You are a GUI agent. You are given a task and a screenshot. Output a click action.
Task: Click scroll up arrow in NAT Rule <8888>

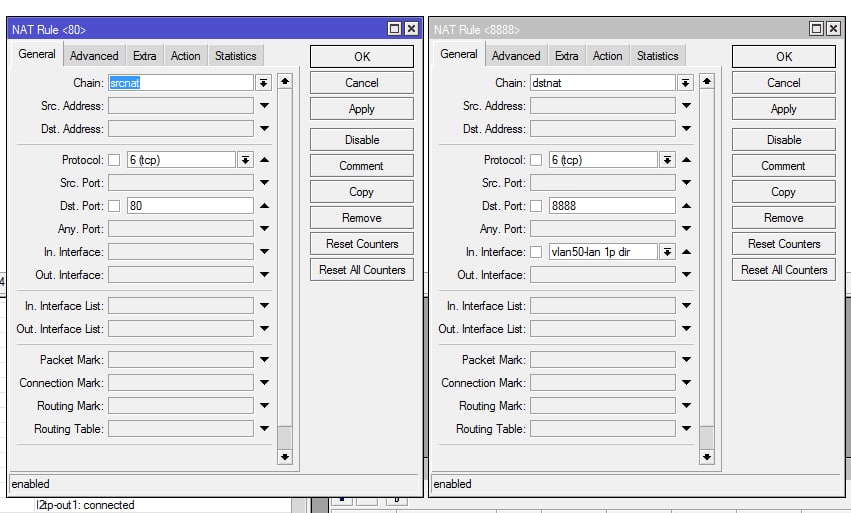707,81
